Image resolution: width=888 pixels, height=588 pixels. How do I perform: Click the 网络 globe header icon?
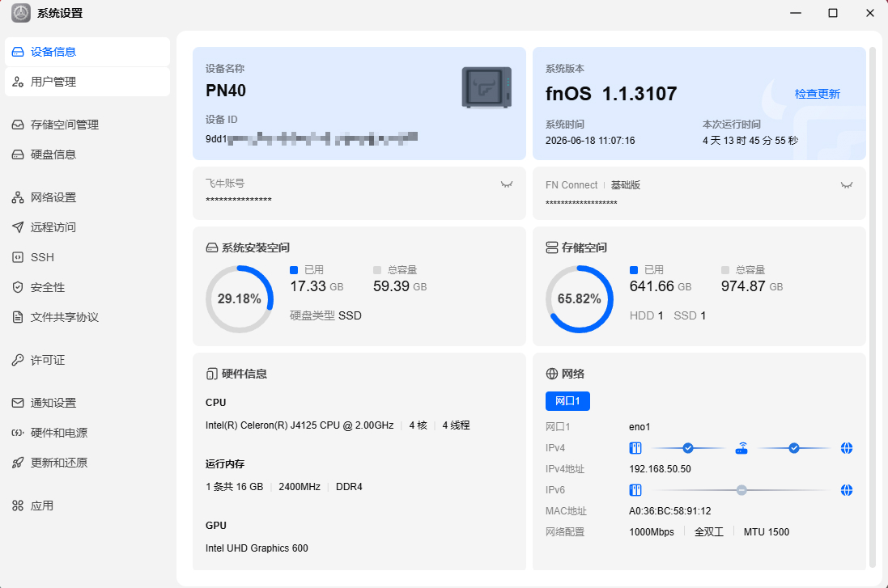pyautogui.click(x=551, y=374)
